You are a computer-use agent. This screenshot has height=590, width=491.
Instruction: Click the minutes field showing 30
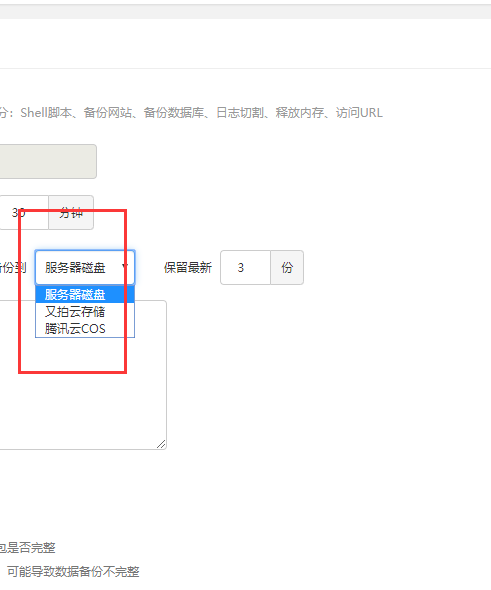coord(24,213)
